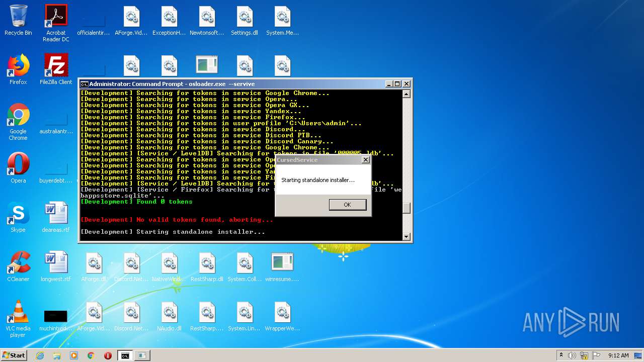The width and height of the screenshot is (644, 362).
Task: Select the NAudio.dll file icon
Action: (x=169, y=316)
